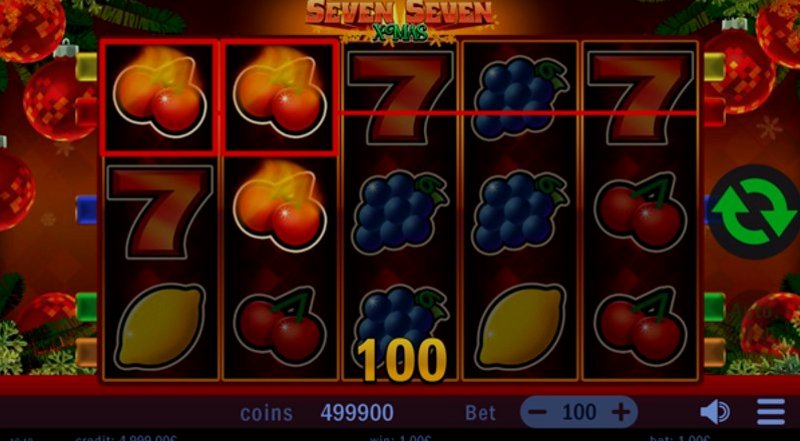Click the lemon symbol in first reel
Image resolution: width=800 pixels, height=441 pixels.
tap(160, 327)
